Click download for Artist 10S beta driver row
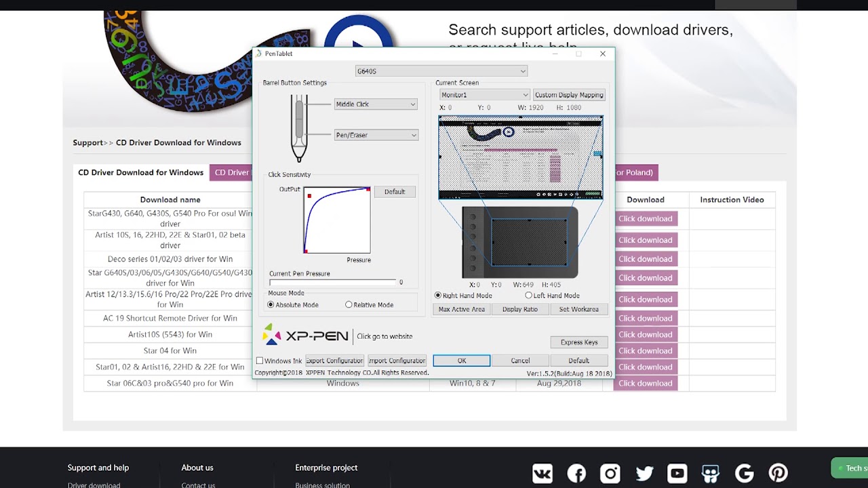 point(645,240)
